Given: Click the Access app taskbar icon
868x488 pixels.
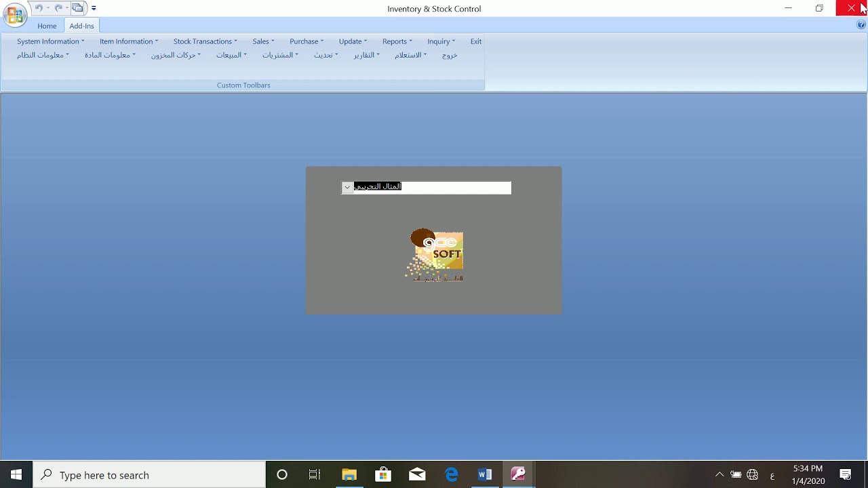Looking at the screenshot, I should (519, 474).
